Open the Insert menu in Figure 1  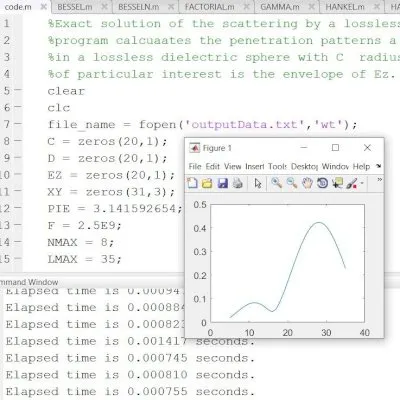tap(255, 166)
